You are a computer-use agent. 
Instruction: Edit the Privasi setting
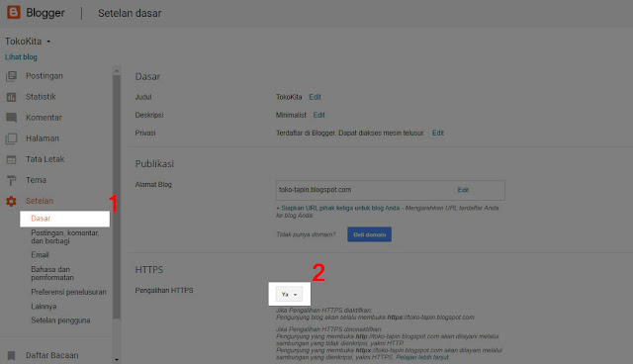coord(438,133)
